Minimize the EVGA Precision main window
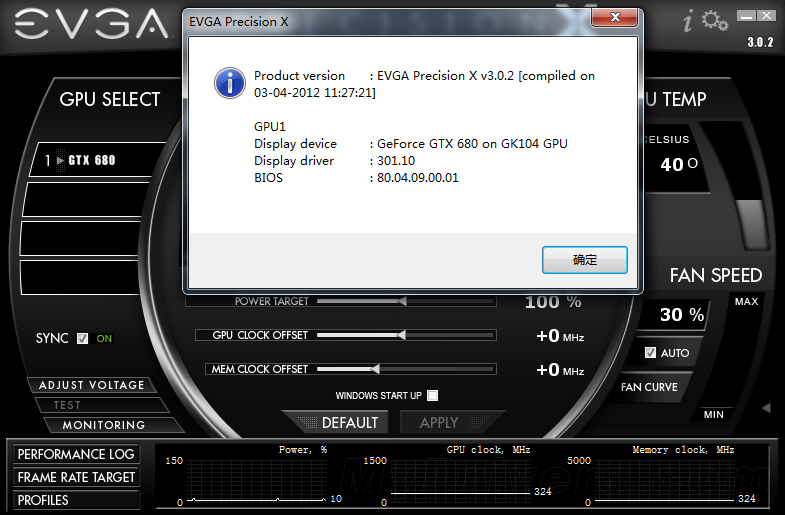The height and width of the screenshot is (515, 785). [745, 17]
